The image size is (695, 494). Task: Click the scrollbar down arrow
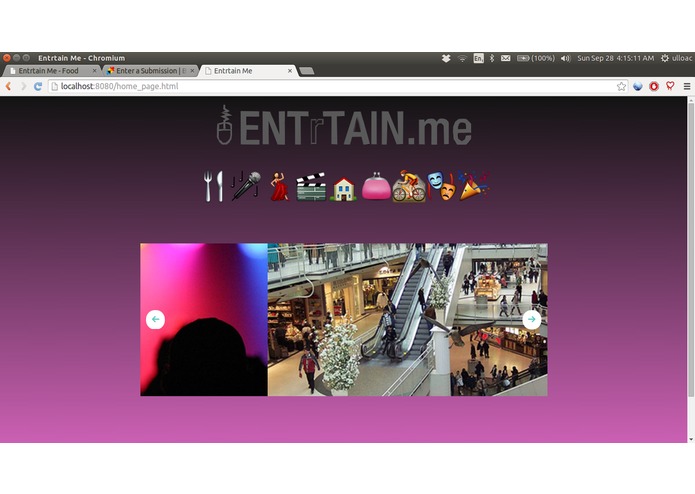tap(691, 439)
